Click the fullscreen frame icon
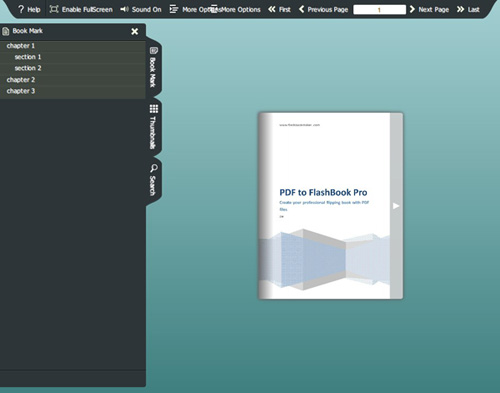The height and width of the screenshot is (393, 500). tap(54, 9)
